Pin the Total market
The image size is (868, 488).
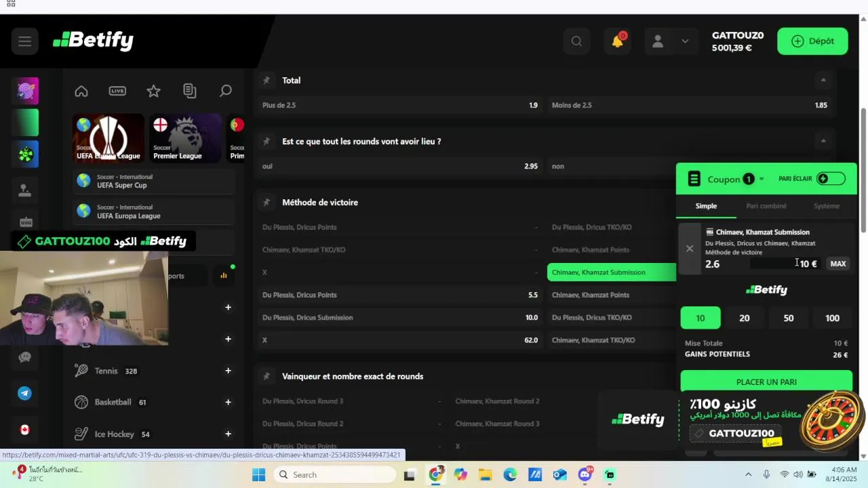point(267,80)
